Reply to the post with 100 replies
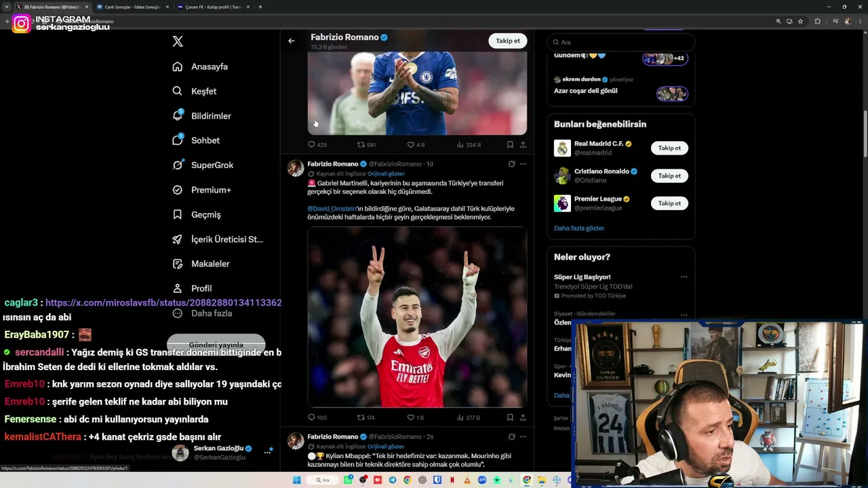 coord(317,418)
